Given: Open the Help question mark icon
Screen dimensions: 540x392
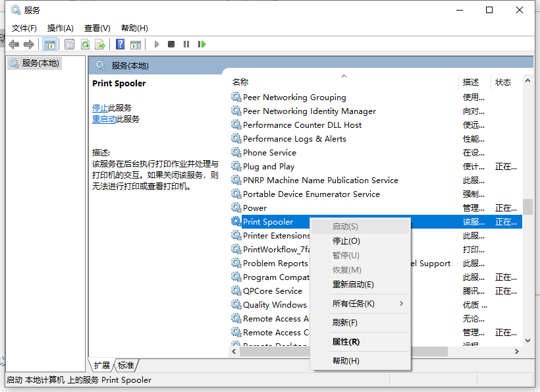Looking at the screenshot, I should (x=121, y=44).
